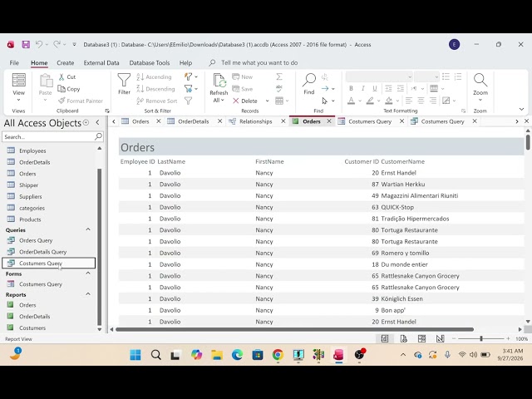
Task: Toggle Underline formatting
Action: point(375,89)
